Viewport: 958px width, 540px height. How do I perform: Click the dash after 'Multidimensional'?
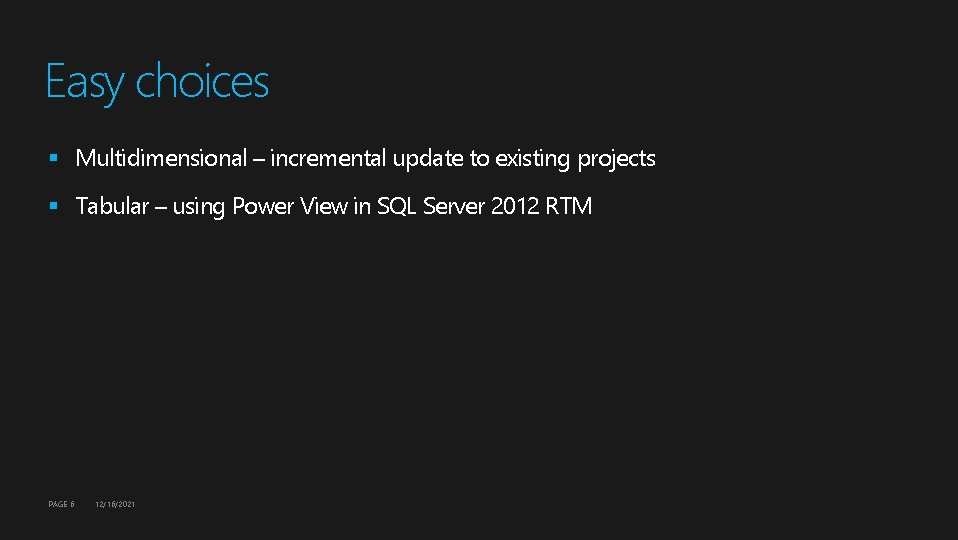tap(258, 160)
